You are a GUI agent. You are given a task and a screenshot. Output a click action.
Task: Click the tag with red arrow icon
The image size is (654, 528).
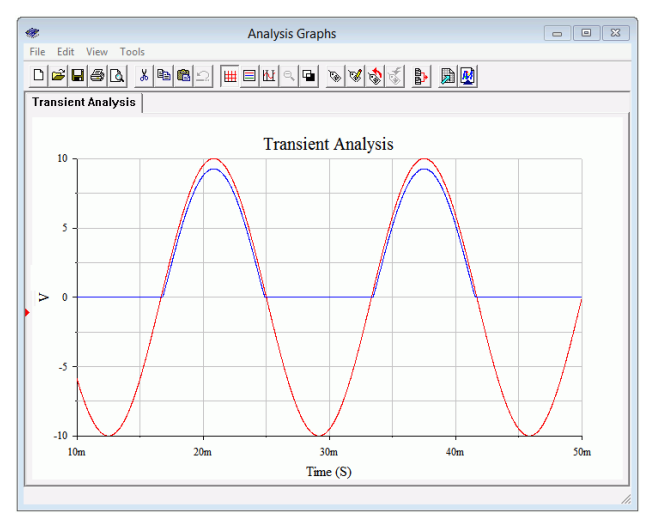click(375, 75)
